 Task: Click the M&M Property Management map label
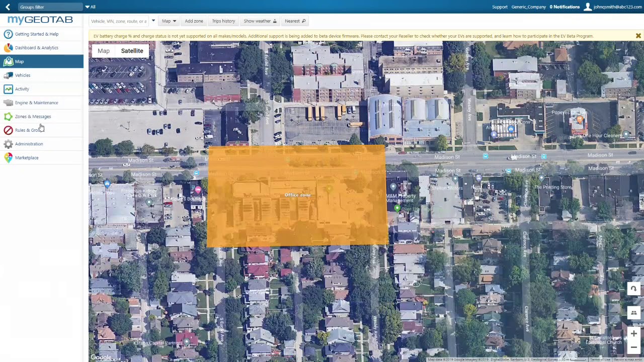[x=400, y=198]
